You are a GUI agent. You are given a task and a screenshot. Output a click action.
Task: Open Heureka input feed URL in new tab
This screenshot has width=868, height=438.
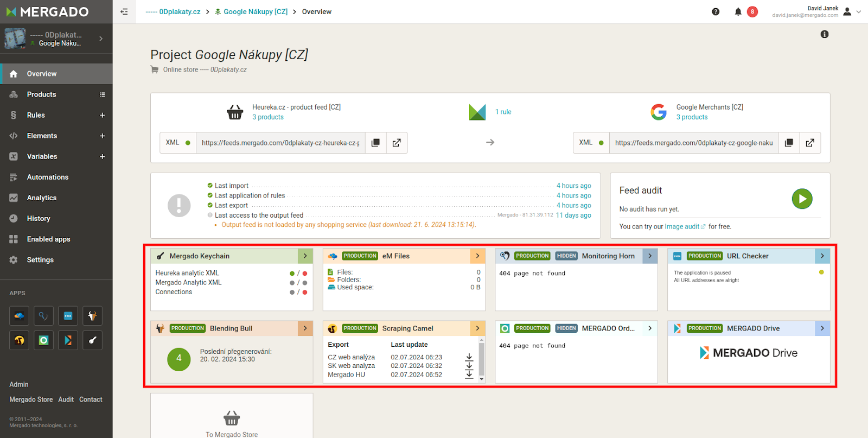coord(397,143)
